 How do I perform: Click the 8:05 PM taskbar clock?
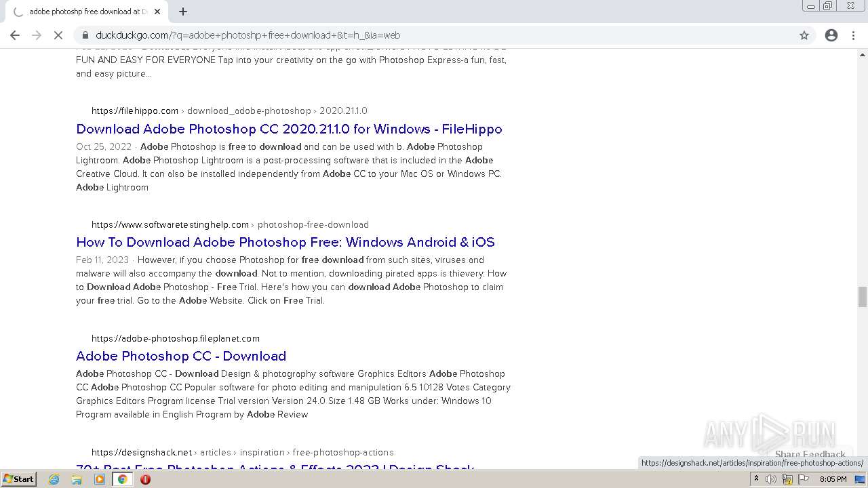(833, 479)
